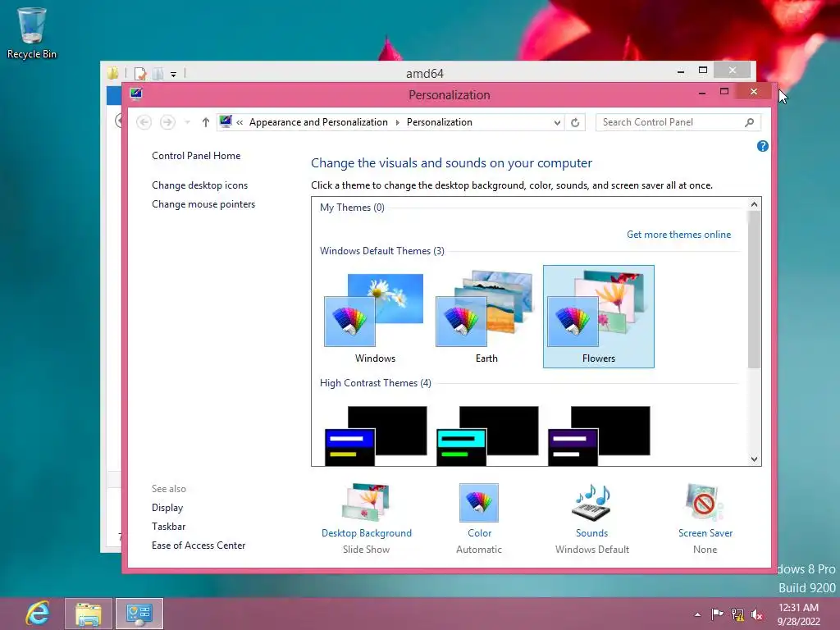Maximize the amd64 window

coord(703,71)
